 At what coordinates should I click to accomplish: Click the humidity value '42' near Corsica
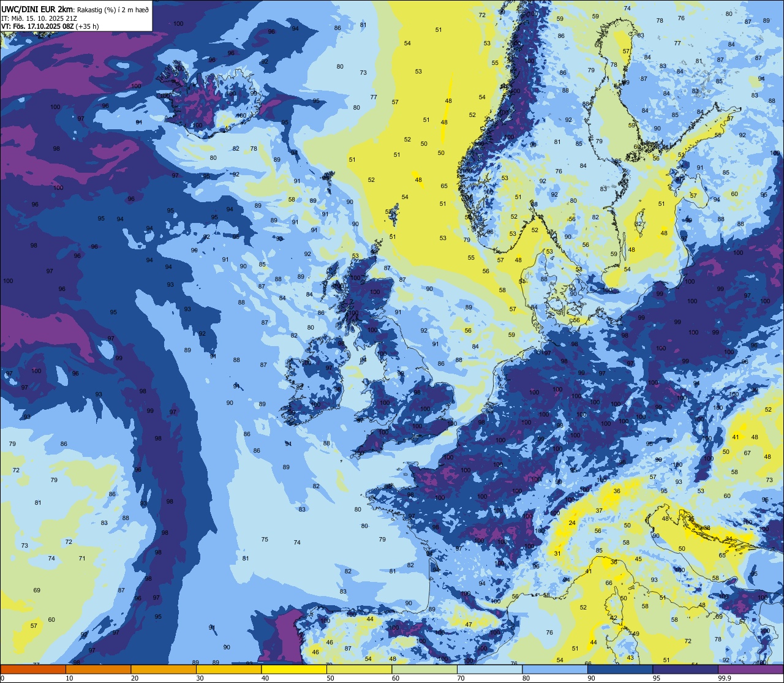614,617
